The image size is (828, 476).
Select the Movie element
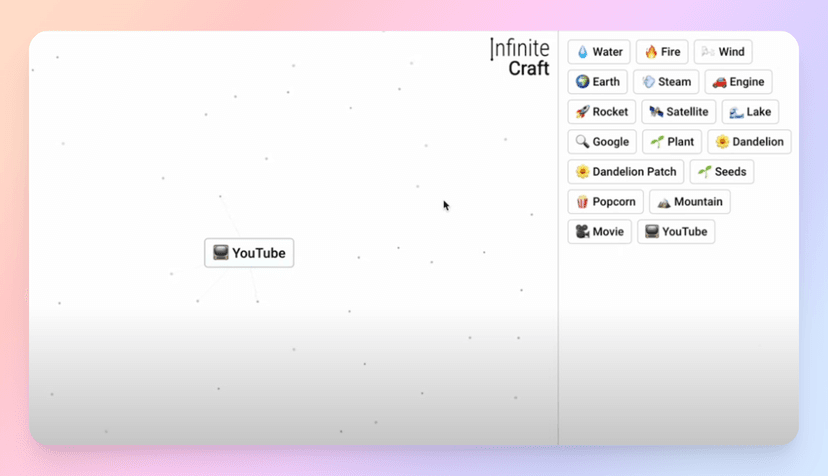coord(599,232)
